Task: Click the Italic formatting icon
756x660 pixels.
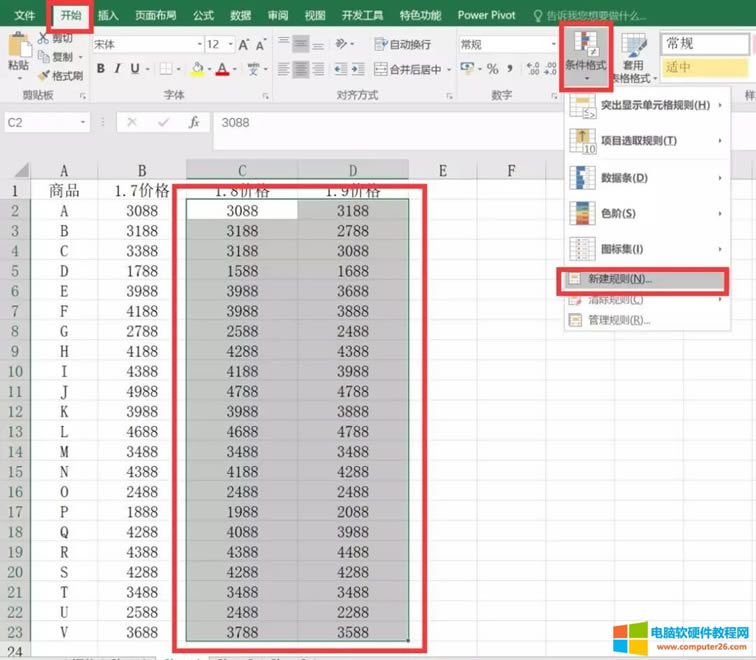Action: pos(117,69)
